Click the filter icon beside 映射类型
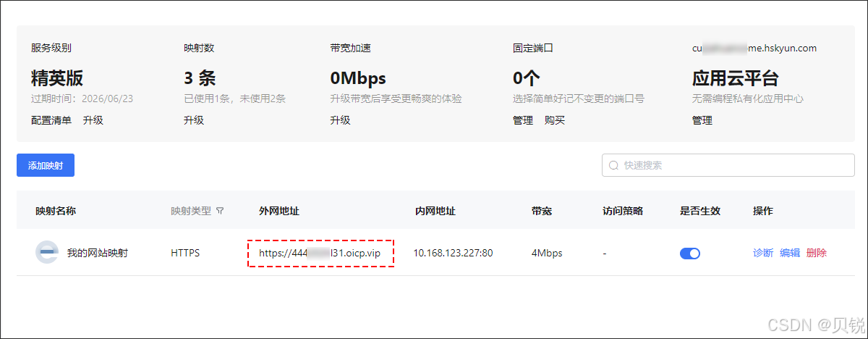This screenshot has width=868, height=339. click(x=220, y=212)
